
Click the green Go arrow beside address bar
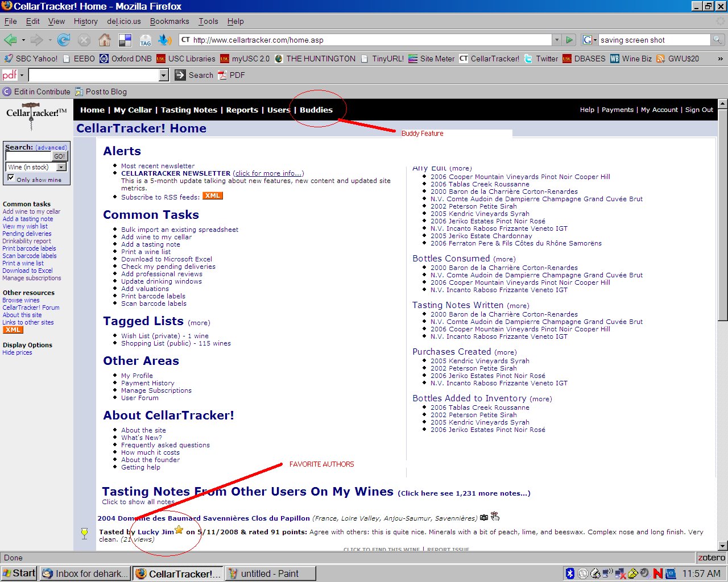[x=569, y=40]
